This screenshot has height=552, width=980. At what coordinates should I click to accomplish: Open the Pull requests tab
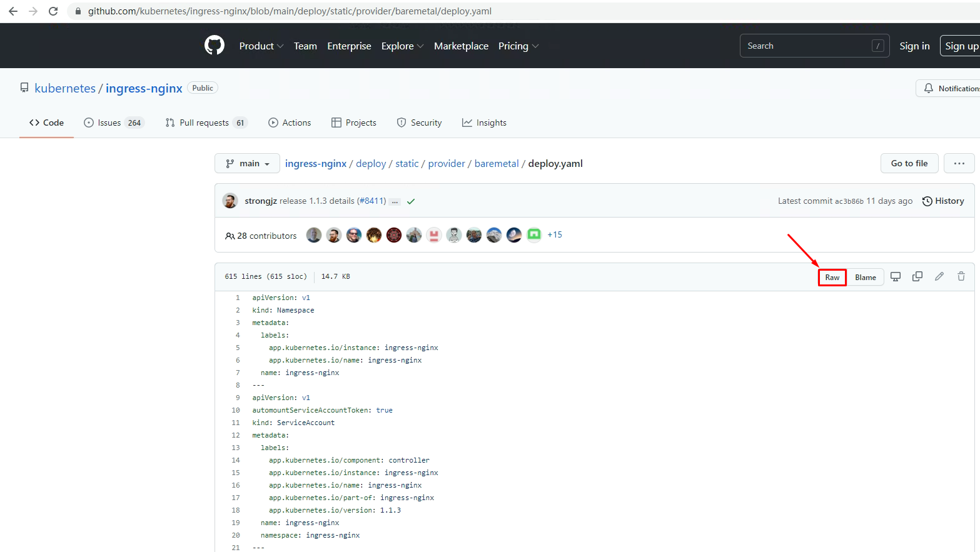point(206,123)
